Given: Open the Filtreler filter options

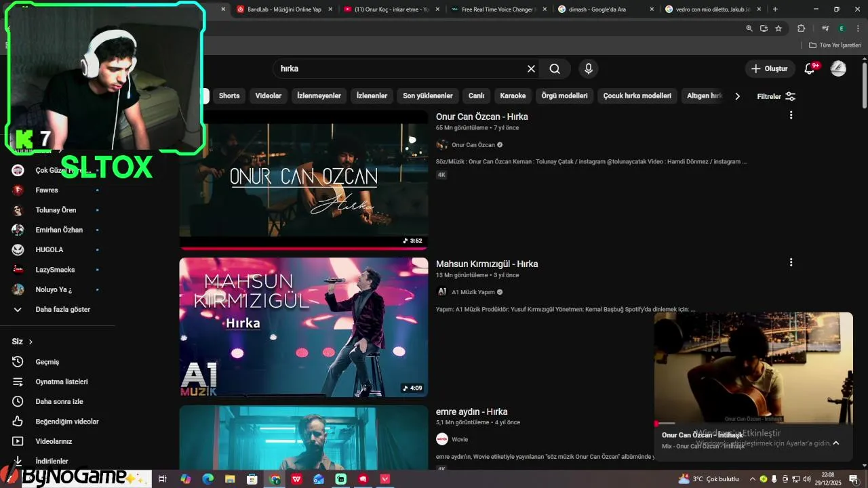Looking at the screenshot, I should (776, 96).
